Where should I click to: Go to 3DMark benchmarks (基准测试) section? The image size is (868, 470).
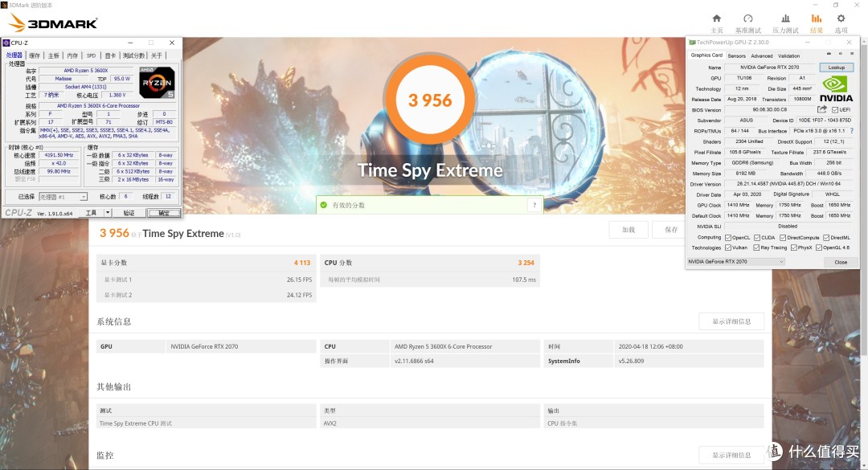pyautogui.click(x=748, y=23)
